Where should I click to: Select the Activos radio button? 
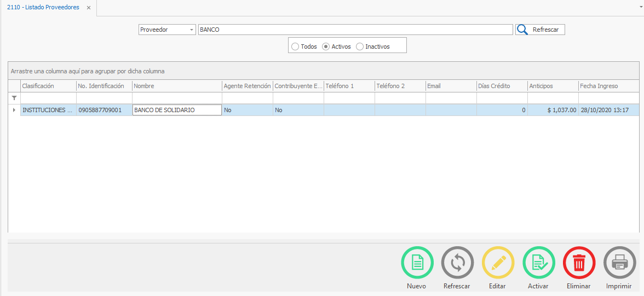(326, 47)
